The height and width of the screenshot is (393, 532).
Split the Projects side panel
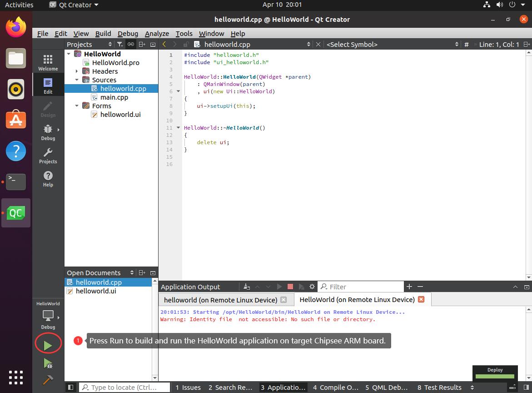142,44
